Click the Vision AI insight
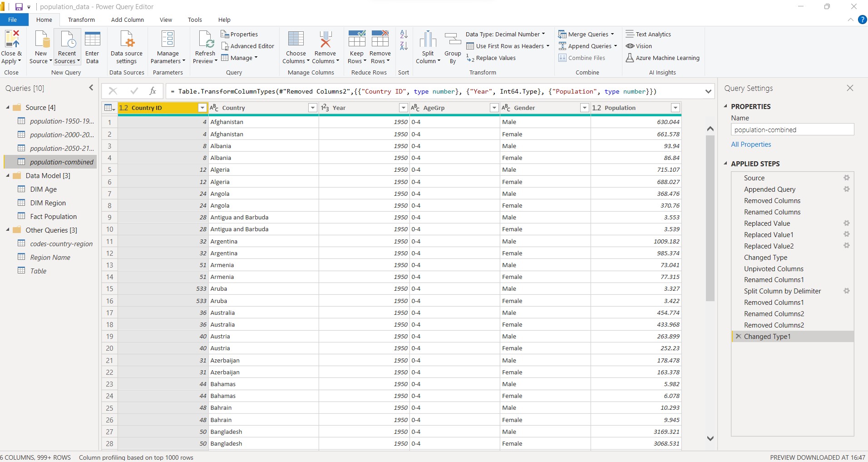Viewport: 868px width, 462px height. click(x=639, y=46)
